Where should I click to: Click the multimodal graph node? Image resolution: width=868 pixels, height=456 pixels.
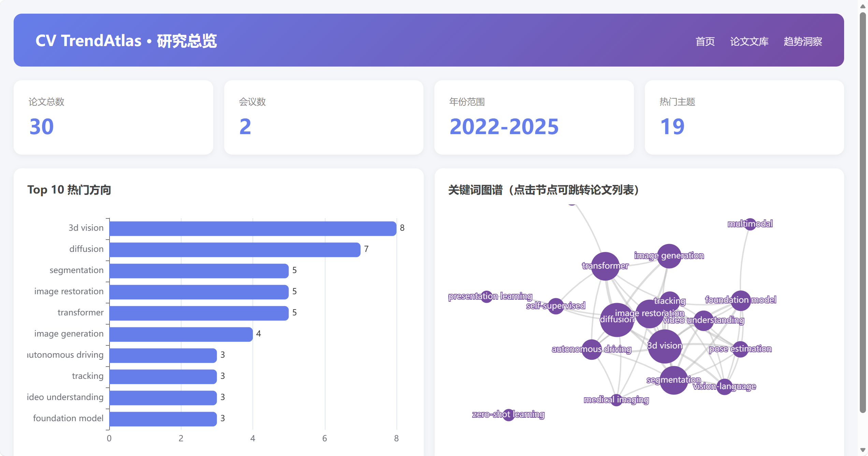pyautogui.click(x=750, y=224)
